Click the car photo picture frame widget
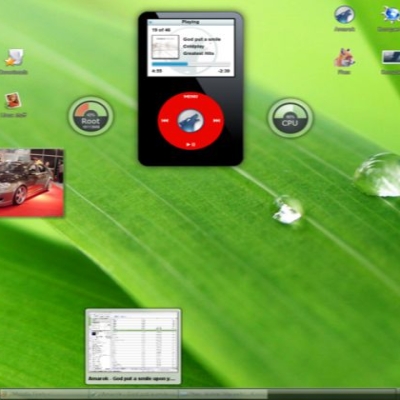This screenshot has height=400, width=400. point(31,183)
